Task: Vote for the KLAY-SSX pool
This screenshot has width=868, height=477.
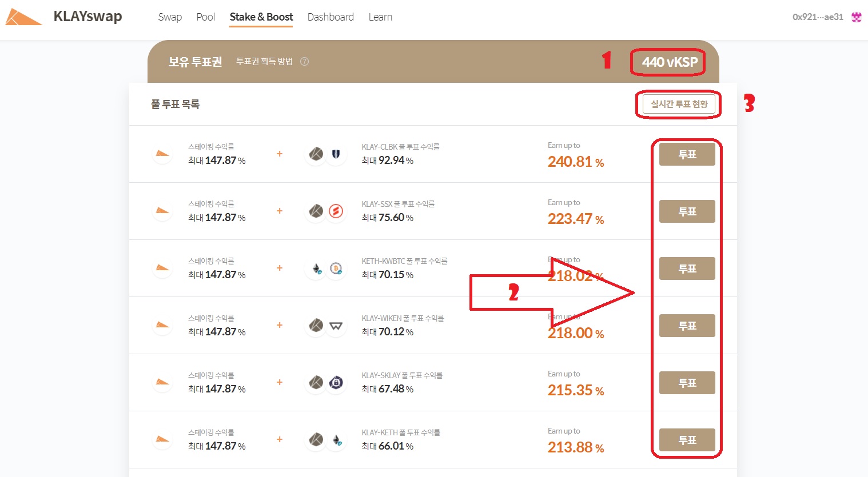Action: point(687,211)
